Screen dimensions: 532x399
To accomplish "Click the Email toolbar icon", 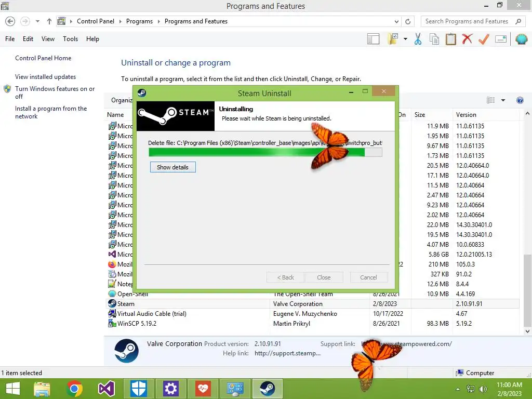I will coord(501,39).
